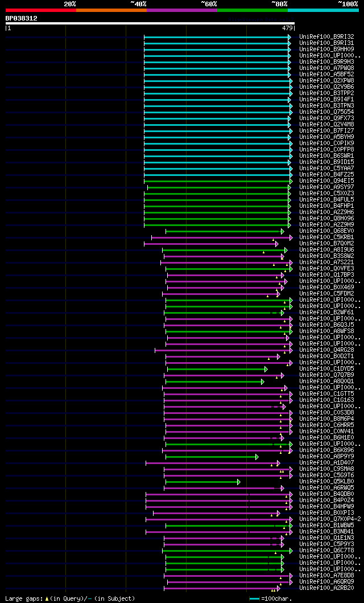Screen dimensions: 364x603
Task: Select the UniRef100_A2RB20 label
Action: (327, 588)
